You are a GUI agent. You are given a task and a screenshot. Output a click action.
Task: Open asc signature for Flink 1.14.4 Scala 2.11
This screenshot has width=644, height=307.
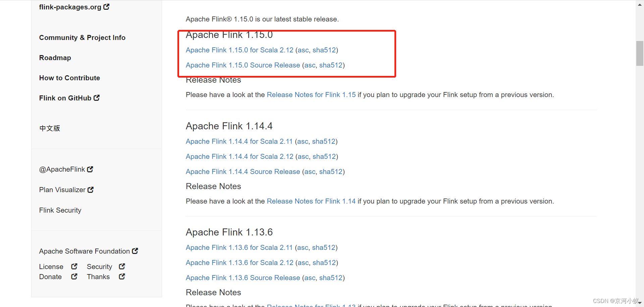303,141
